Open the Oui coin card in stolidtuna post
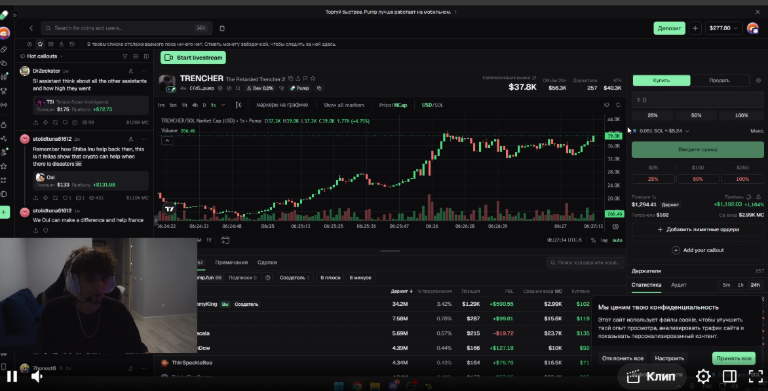 [x=91, y=181]
